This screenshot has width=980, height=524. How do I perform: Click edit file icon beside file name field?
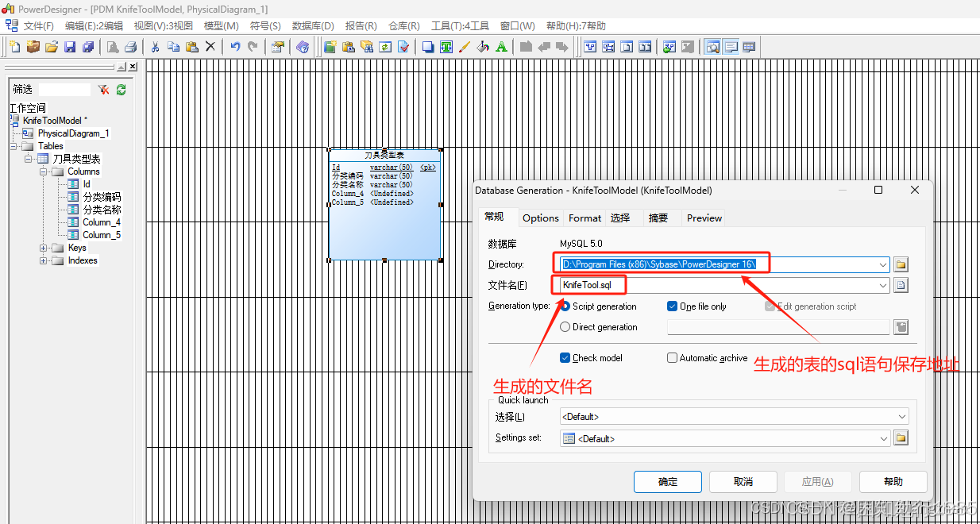coord(901,285)
